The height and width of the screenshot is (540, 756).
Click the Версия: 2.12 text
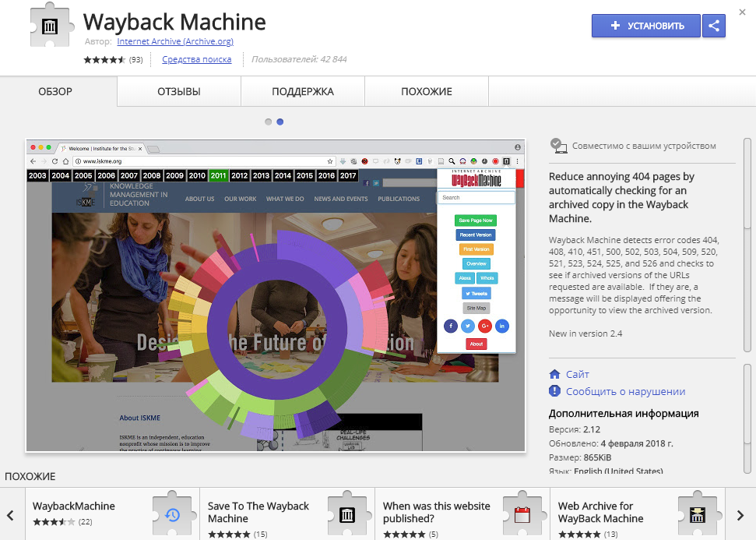coord(575,429)
